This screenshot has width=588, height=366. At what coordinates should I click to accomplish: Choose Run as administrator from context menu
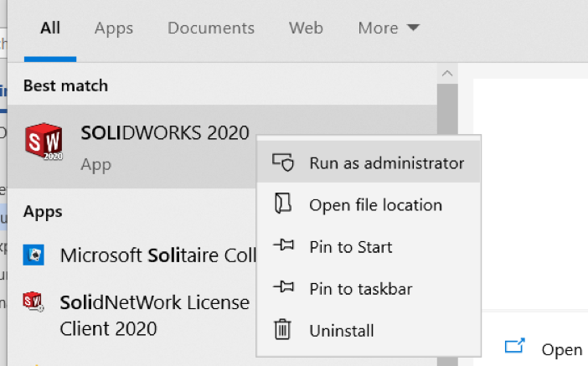click(386, 163)
